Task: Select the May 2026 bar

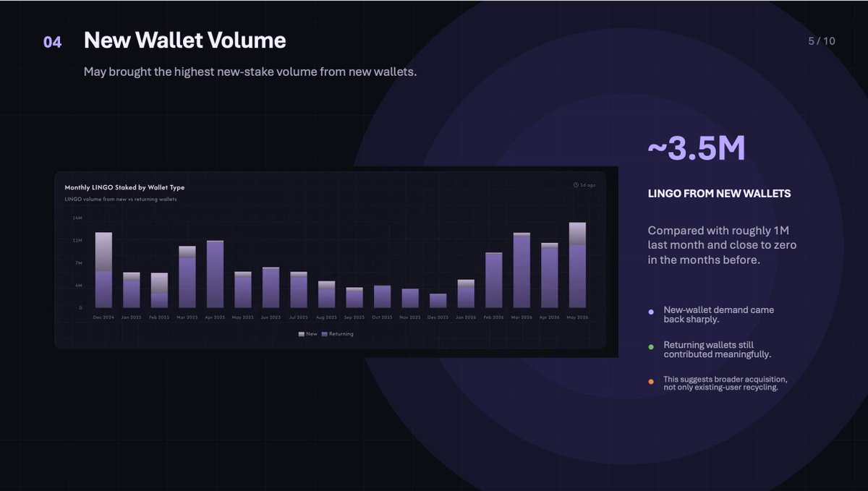Action: pos(577,265)
